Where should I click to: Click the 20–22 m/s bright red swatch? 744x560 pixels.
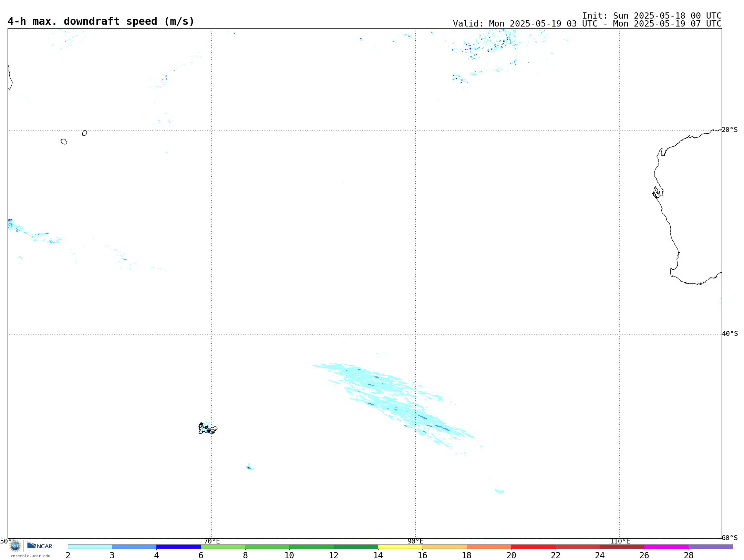point(533,547)
